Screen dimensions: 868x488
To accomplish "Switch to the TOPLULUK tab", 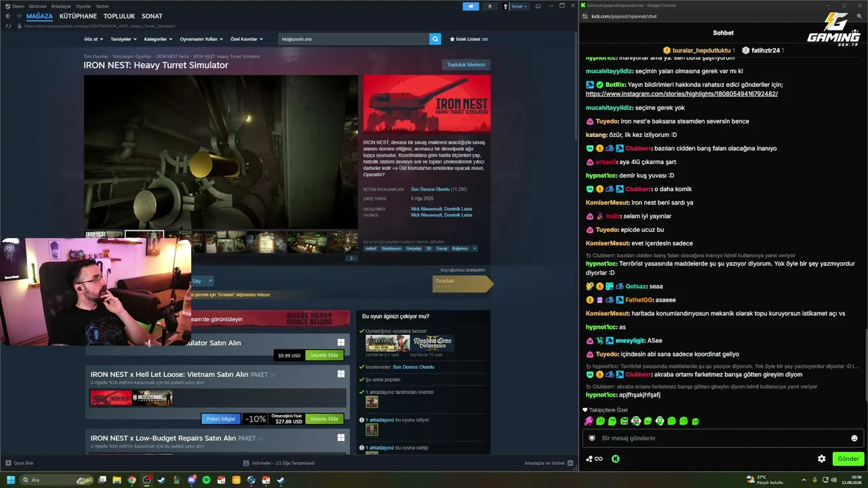I will (x=119, y=16).
